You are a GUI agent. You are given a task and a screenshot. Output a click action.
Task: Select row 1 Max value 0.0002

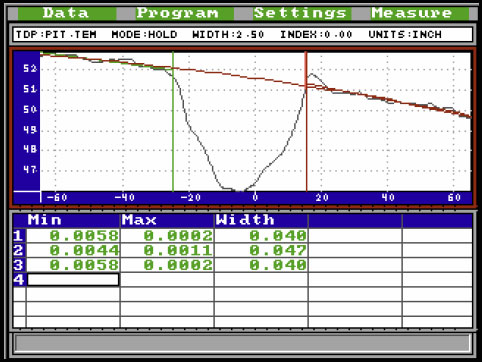pyautogui.click(x=167, y=236)
